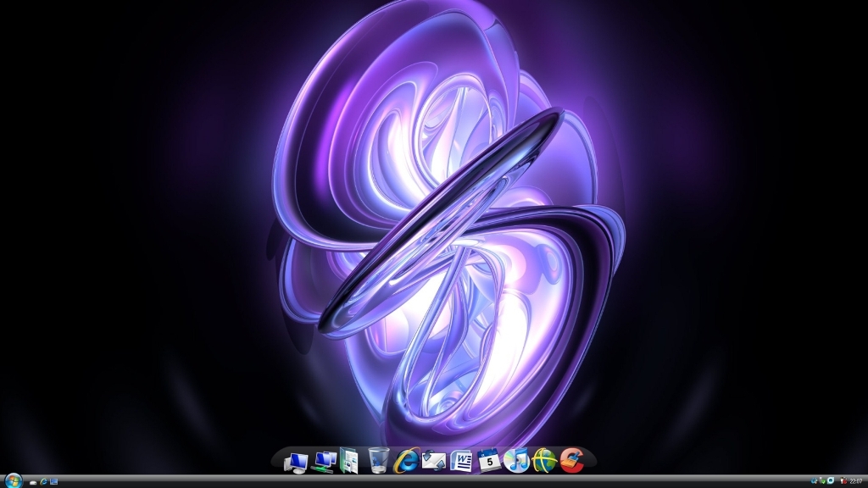Launch Internet Explorer from Quick Launch bar
868x488 pixels.
[43, 482]
